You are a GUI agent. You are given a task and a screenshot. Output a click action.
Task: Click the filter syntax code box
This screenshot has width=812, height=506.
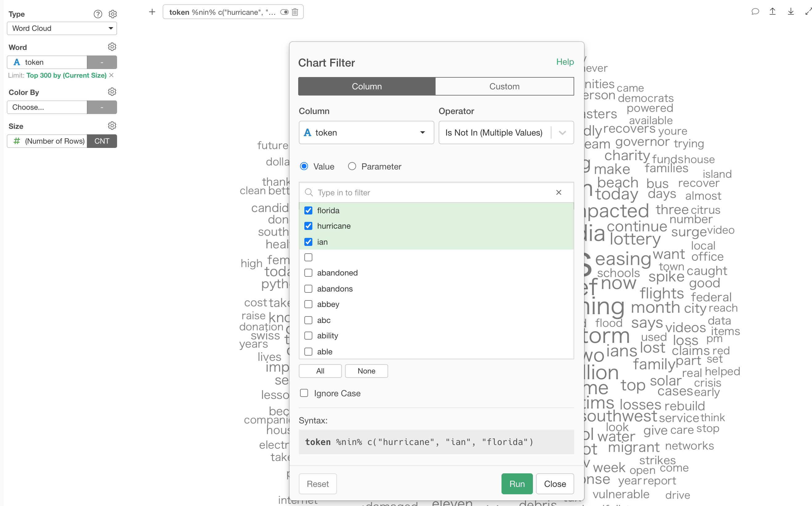(436, 442)
